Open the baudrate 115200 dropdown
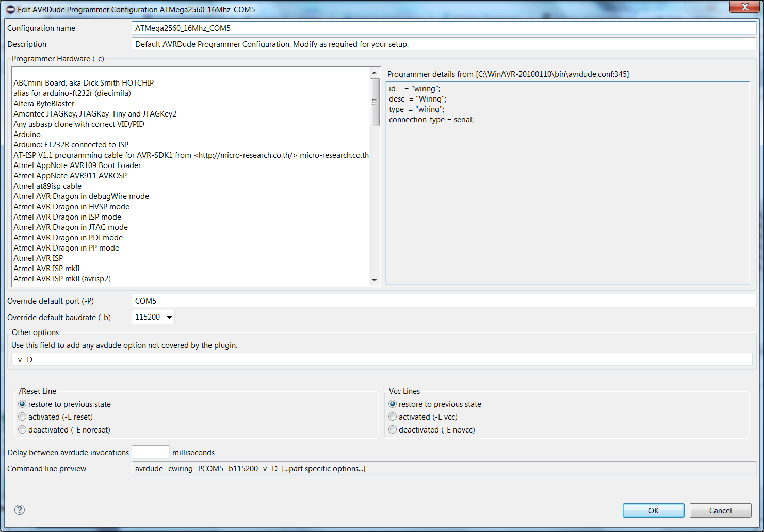Screen dimensions: 764x532 [x=153, y=317]
